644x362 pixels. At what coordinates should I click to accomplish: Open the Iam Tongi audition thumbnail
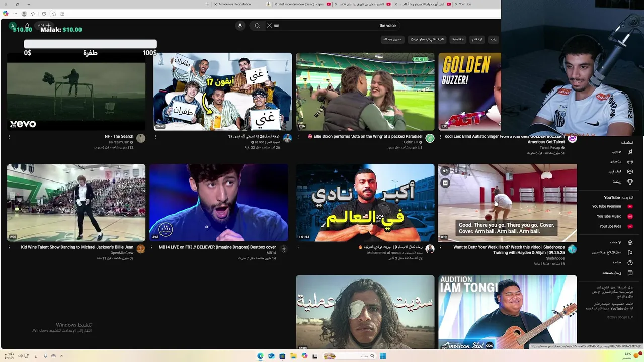click(x=507, y=312)
